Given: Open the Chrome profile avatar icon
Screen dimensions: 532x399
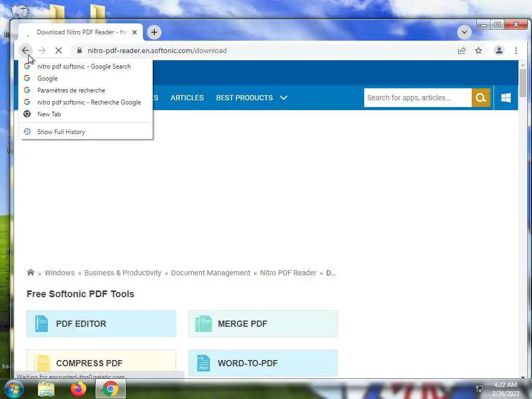Looking at the screenshot, I should [499, 50].
